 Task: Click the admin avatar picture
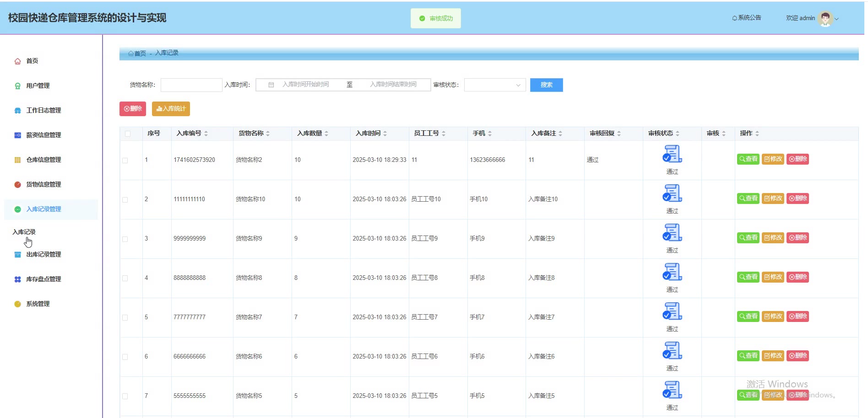[x=825, y=19]
